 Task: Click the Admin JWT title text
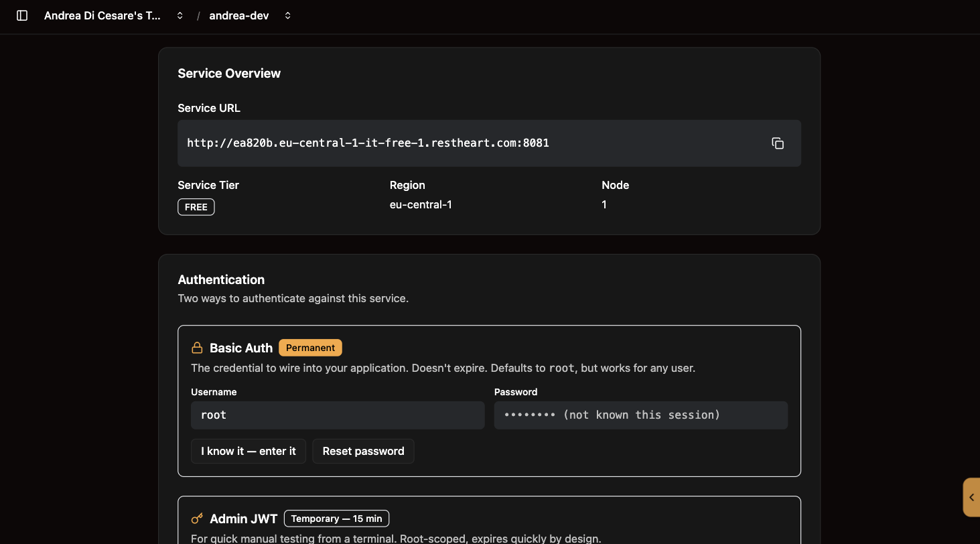[244, 519]
